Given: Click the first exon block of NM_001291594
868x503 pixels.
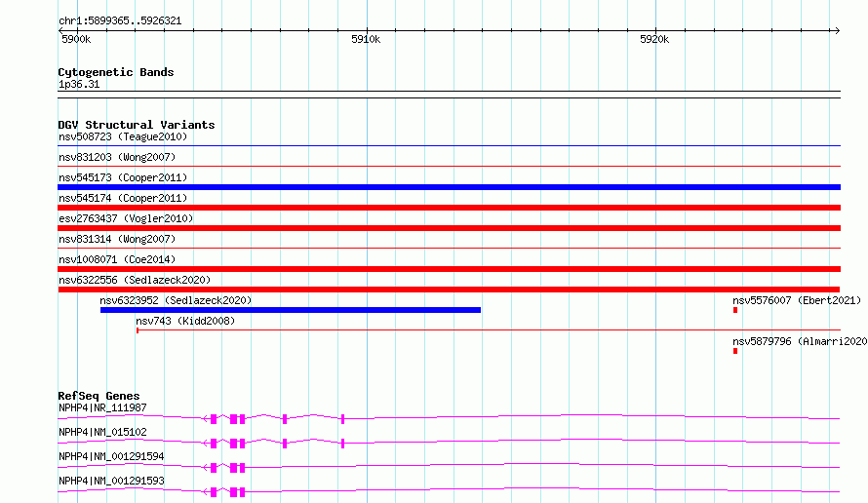Looking at the screenshot, I should click(x=214, y=468).
